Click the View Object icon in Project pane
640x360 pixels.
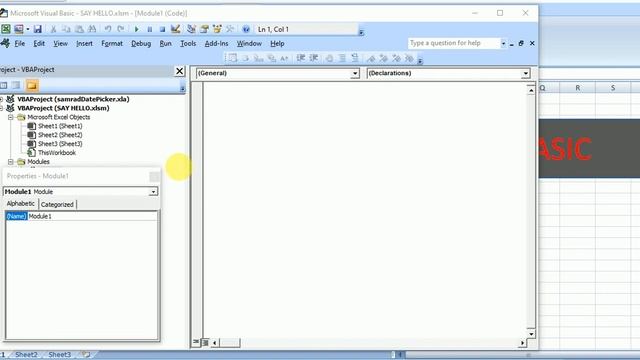pyautogui.click(x=16, y=85)
